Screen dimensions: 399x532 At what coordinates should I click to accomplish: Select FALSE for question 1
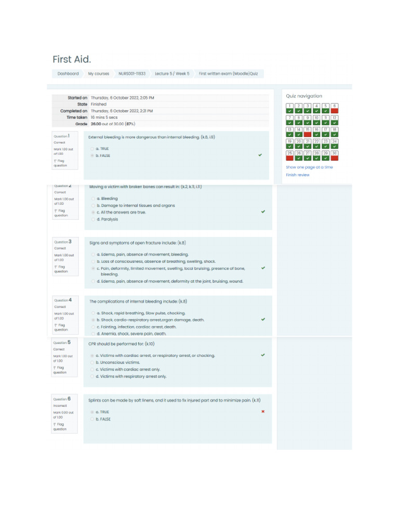tap(92, 156)
